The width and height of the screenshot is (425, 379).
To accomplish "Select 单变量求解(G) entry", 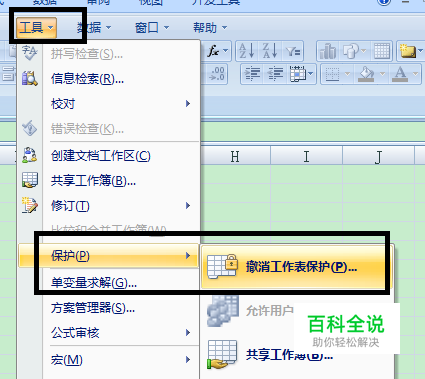I will coord(109,283).
